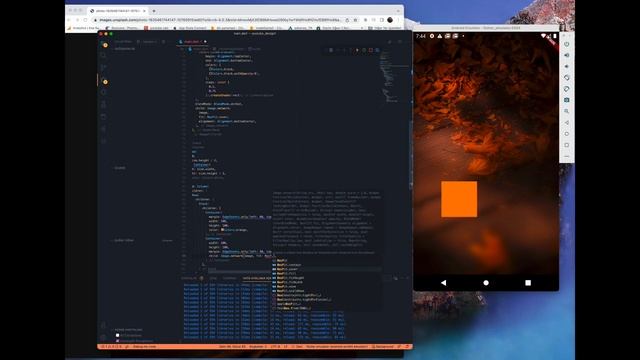The image size is (640, 360).
Task: Click Debug my code in status bar
Action: coord(144,347)
